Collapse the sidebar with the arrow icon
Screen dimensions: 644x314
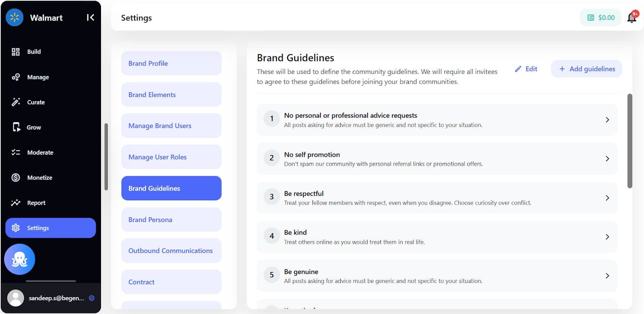point(90,17)
